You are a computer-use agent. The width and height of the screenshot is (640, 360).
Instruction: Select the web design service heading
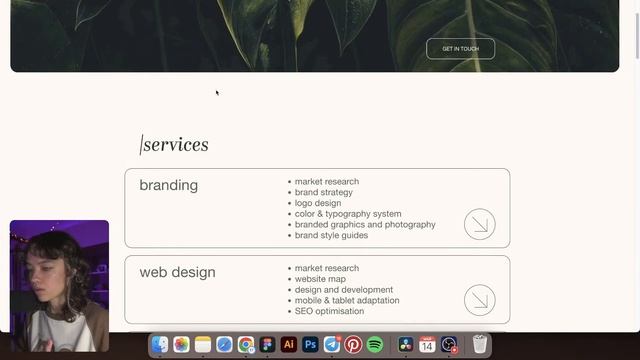coord(178,272)
